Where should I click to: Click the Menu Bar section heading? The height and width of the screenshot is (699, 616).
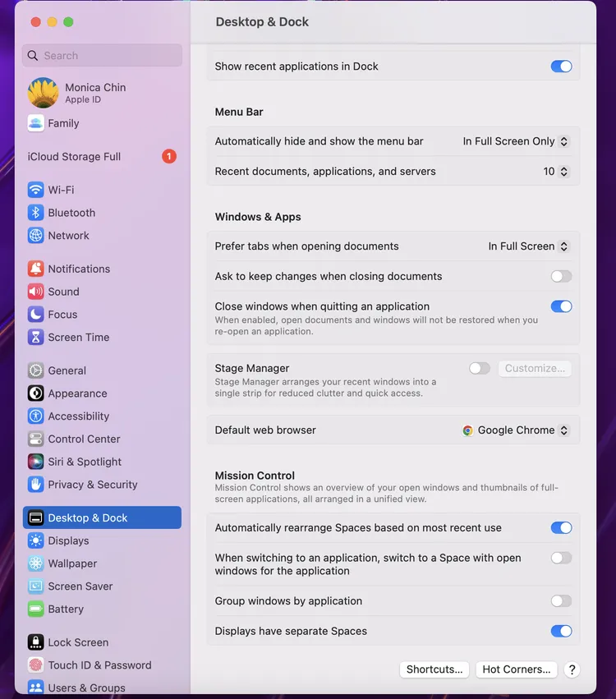tap(239, 112)
